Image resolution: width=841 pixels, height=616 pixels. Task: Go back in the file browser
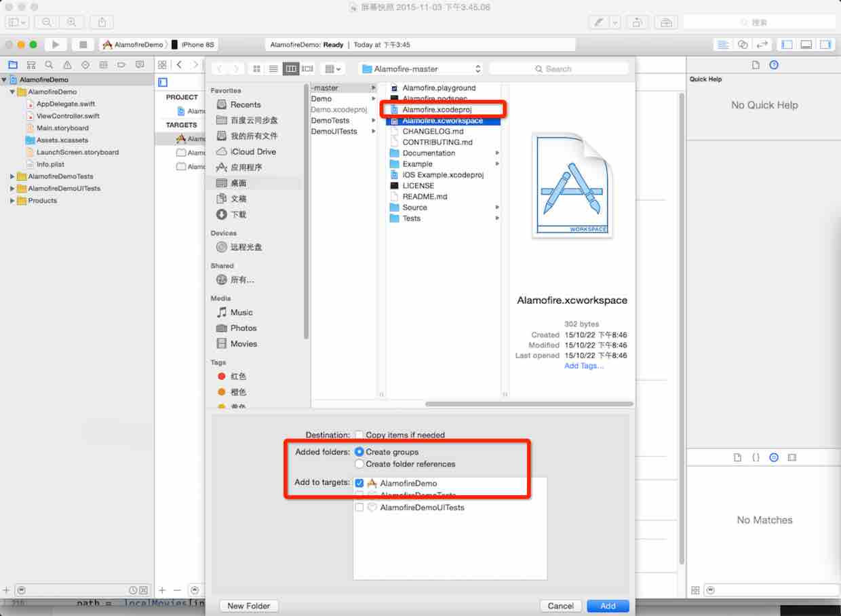click(x=218, y=69)
